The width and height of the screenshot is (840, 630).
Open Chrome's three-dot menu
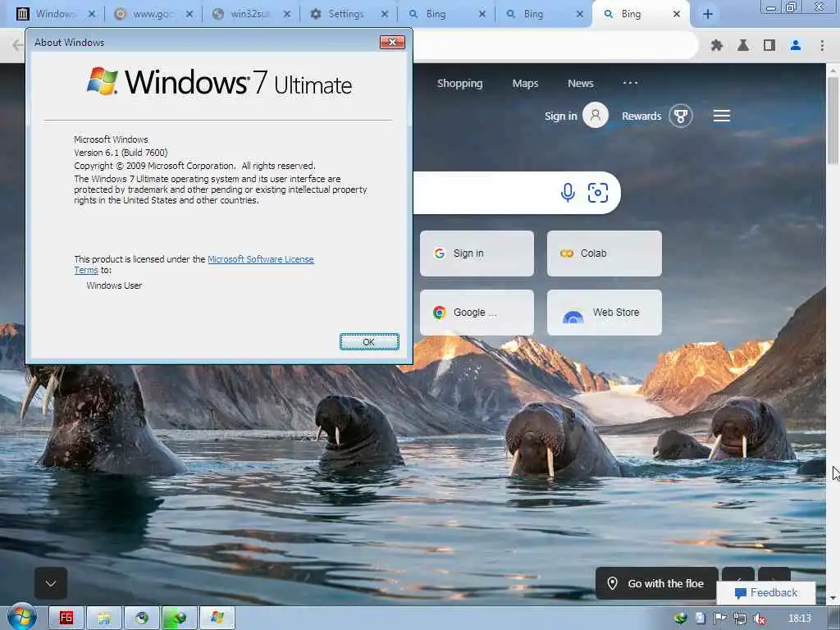pos(822,46)
